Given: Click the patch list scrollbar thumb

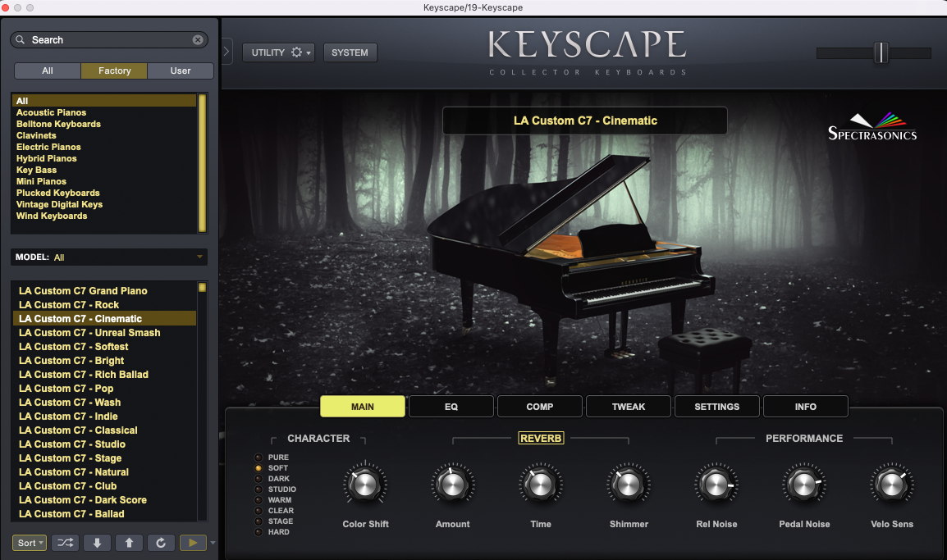Looking at the screenshot, I should (x=203, y=287).
